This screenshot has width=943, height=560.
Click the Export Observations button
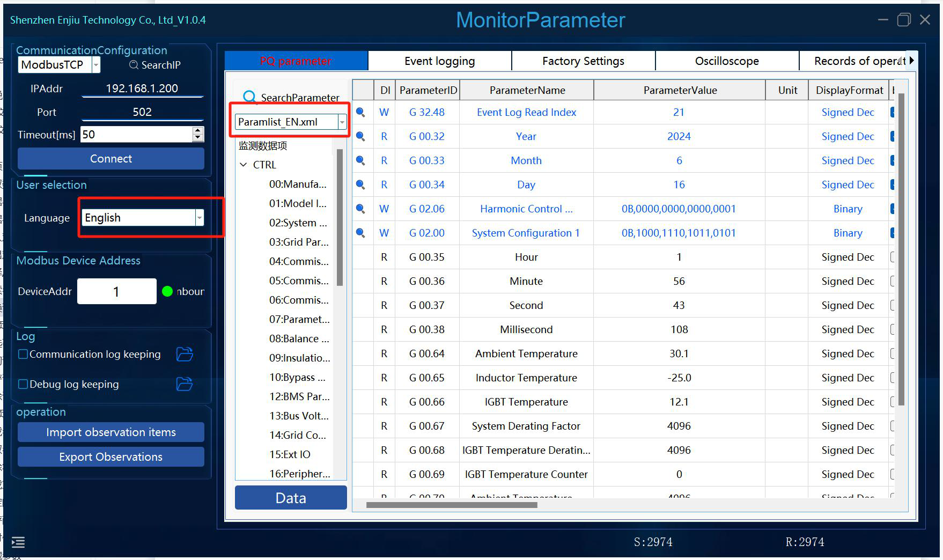pyautogui.click(x=111, y=457)
